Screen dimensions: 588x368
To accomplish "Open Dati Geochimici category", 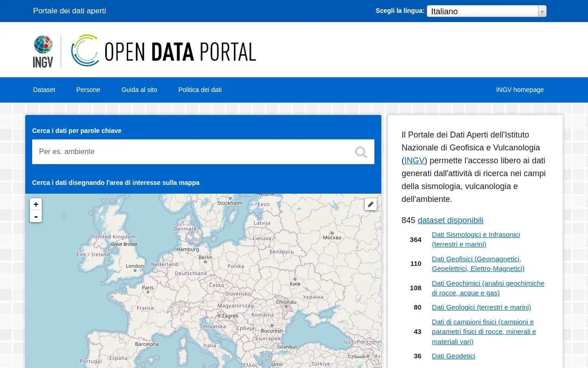I will pyautogui.click(x=488, y=288).
